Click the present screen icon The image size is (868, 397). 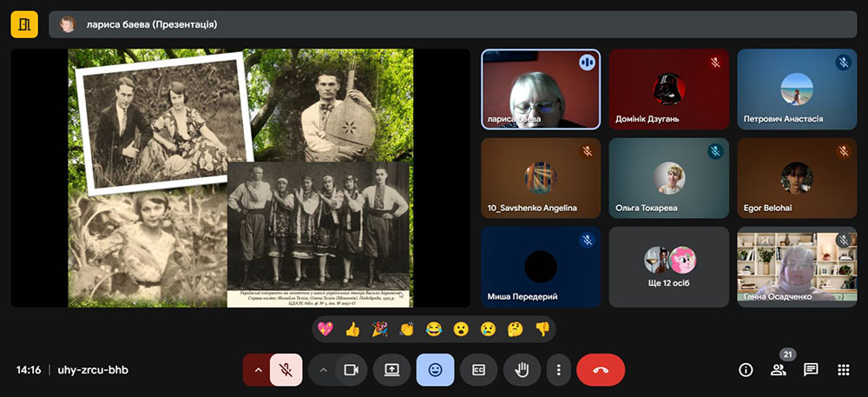(391, 370)
